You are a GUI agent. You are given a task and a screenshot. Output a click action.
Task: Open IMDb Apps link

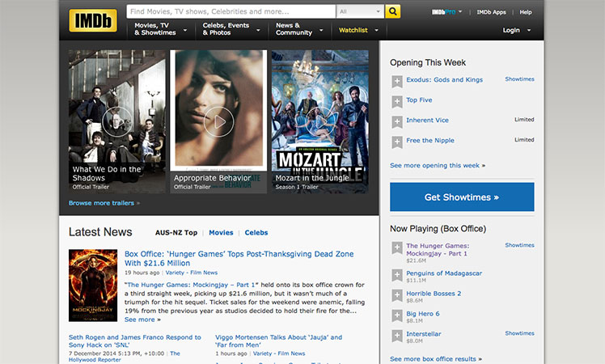[x=491, y=12]
